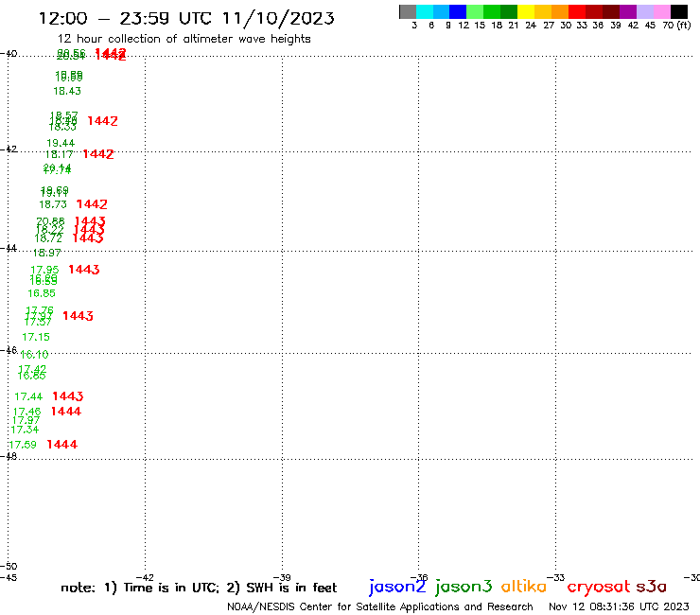
Task: Click the 's3a' satellite label
Action: pyautogui.click(x=652, y=587)
